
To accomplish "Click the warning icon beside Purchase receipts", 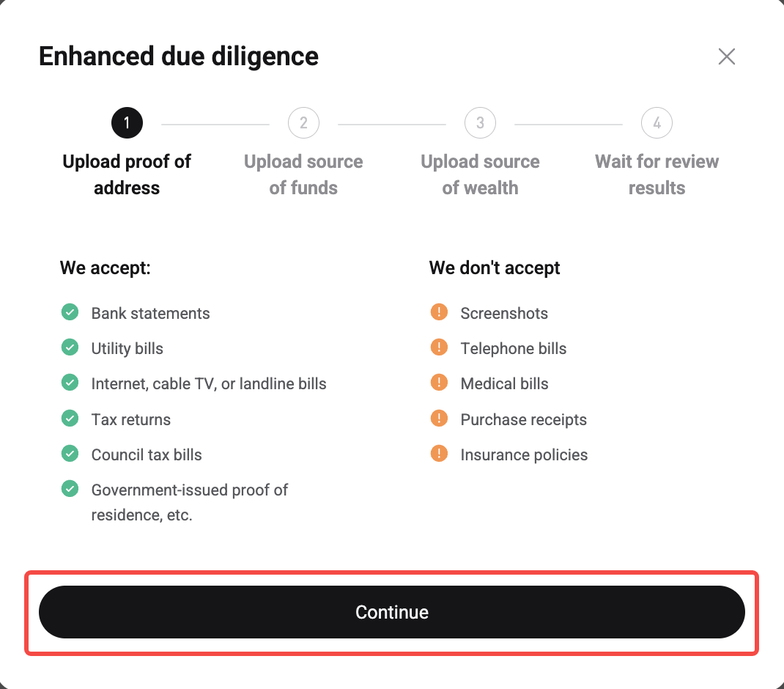I will 439,418.
